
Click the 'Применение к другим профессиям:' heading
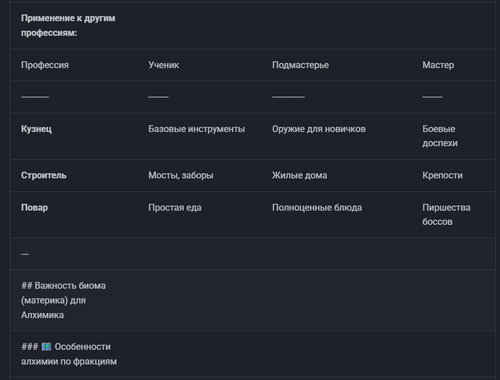(68, 25)
